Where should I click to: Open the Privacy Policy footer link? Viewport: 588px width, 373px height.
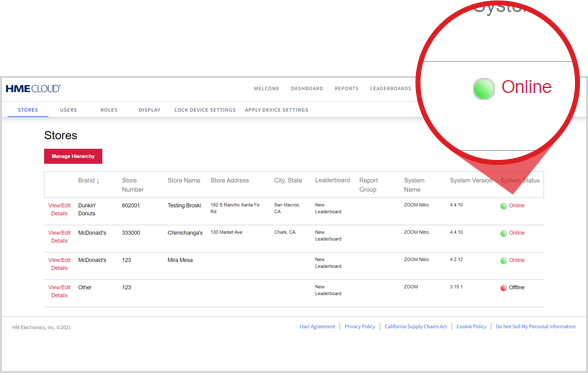[x=360, y=327]
